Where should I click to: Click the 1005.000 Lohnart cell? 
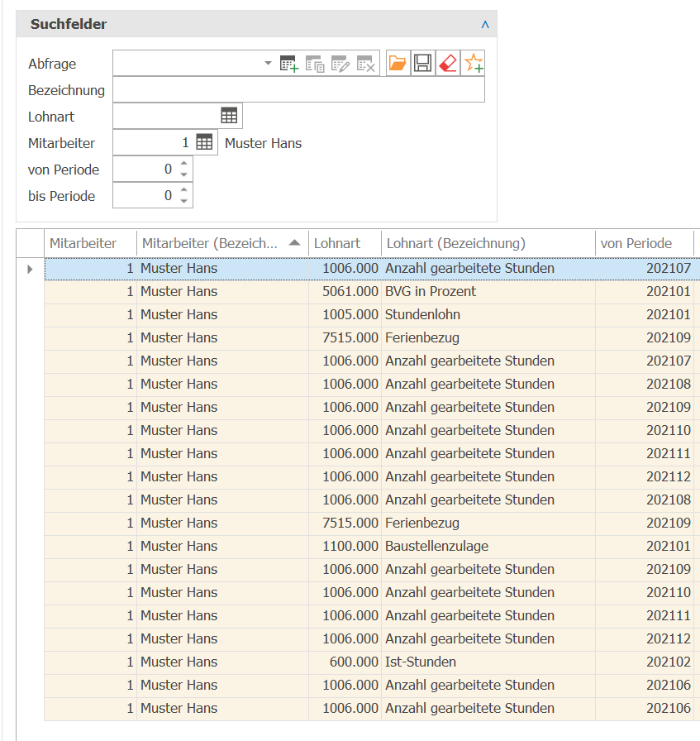pyautogui.click(x=345, y=315)
